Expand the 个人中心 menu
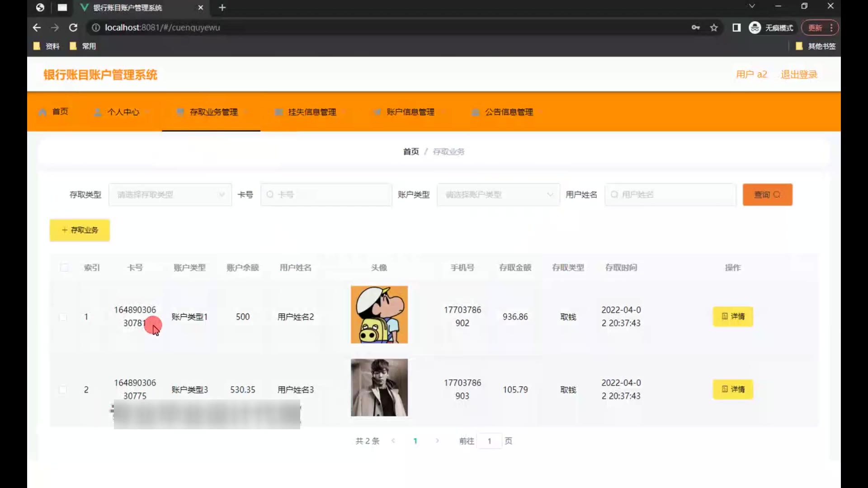 point(123,112)
